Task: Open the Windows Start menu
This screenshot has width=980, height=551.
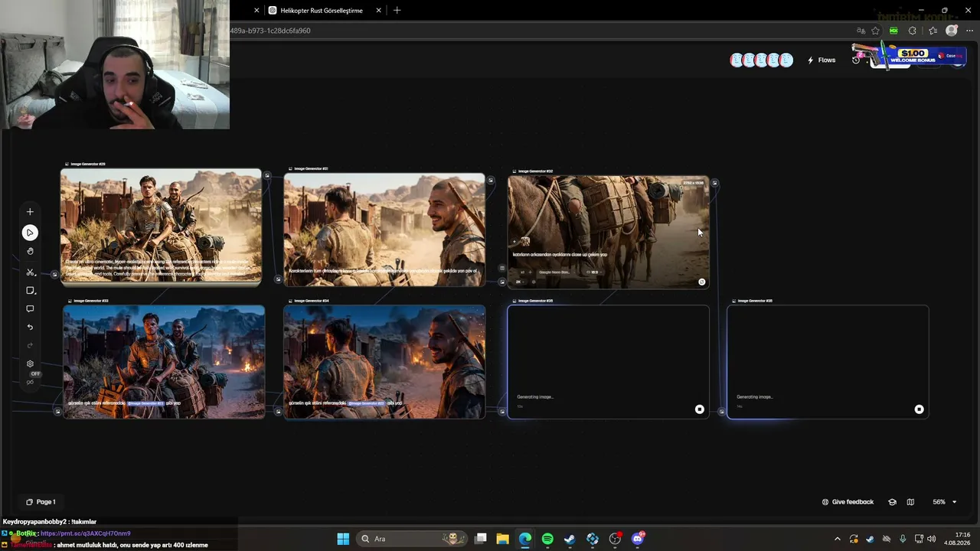Action: click(343, 539)
